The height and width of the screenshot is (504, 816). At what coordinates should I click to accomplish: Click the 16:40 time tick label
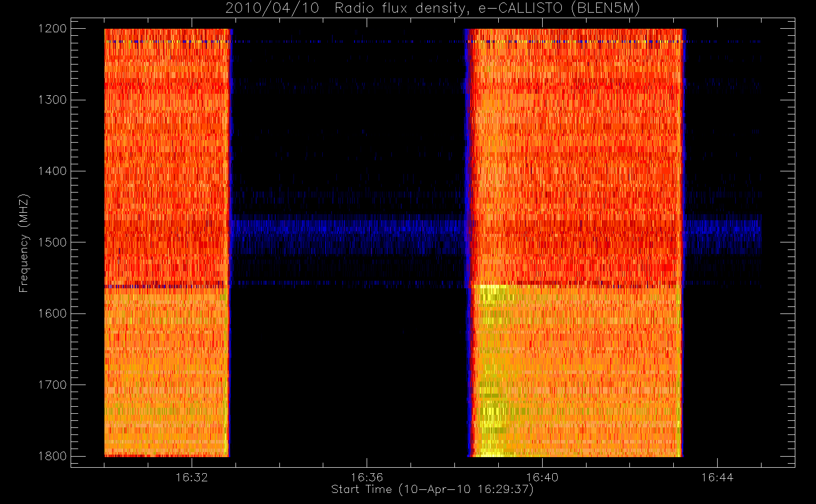pos(542,477)
